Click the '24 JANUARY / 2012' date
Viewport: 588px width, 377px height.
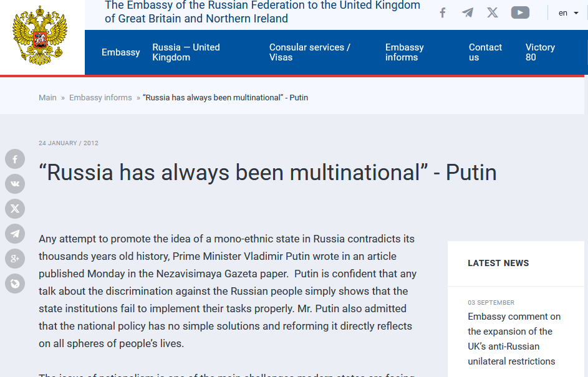(x=68, y=143)
